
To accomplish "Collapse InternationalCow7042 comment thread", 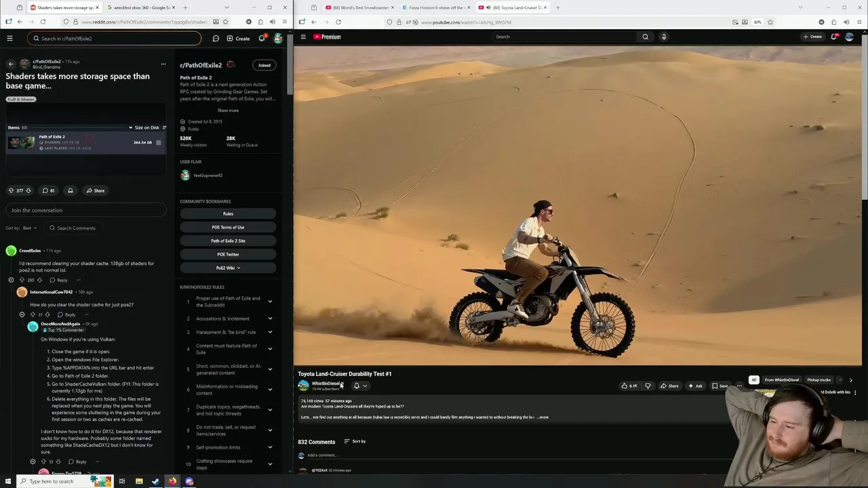I will click(x=22, y=314).
